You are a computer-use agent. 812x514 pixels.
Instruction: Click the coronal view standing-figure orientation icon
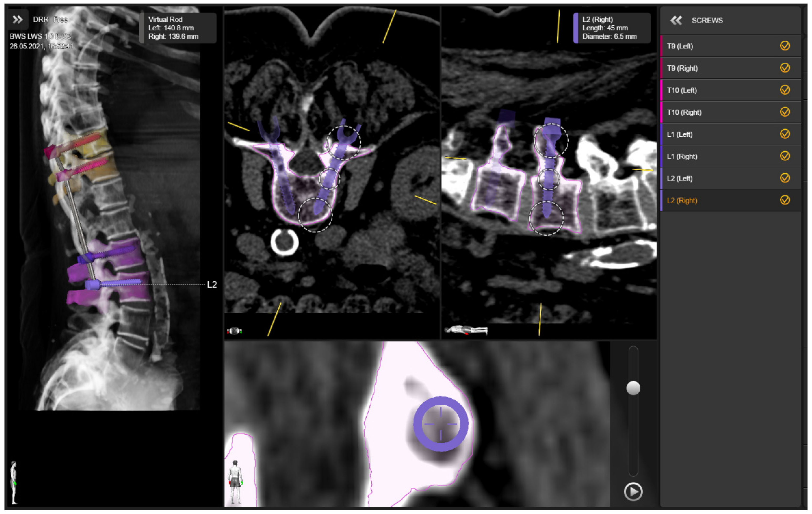pos(235,482)
